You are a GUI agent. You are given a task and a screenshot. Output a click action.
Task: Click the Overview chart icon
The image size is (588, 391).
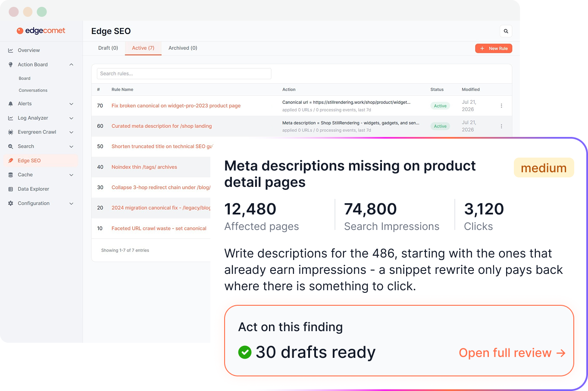10,50
